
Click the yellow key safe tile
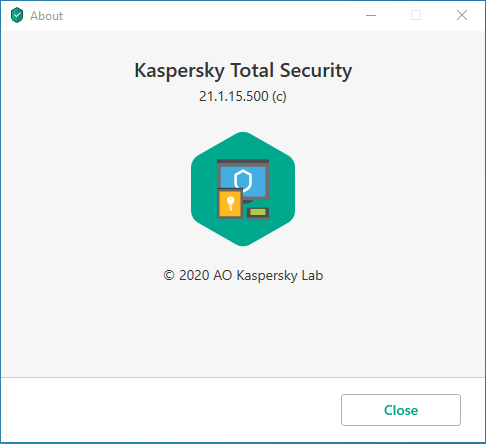(230, 204)
